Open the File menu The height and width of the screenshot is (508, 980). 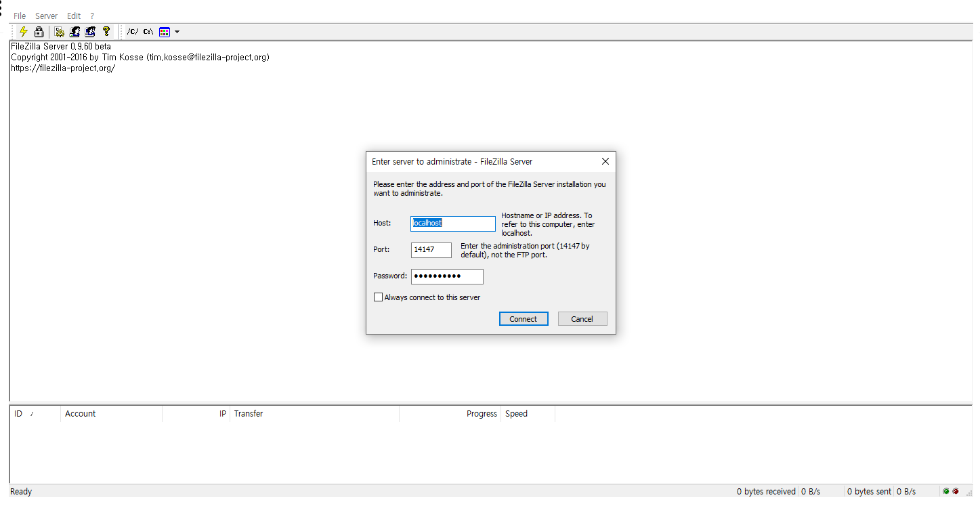point(20,16)
